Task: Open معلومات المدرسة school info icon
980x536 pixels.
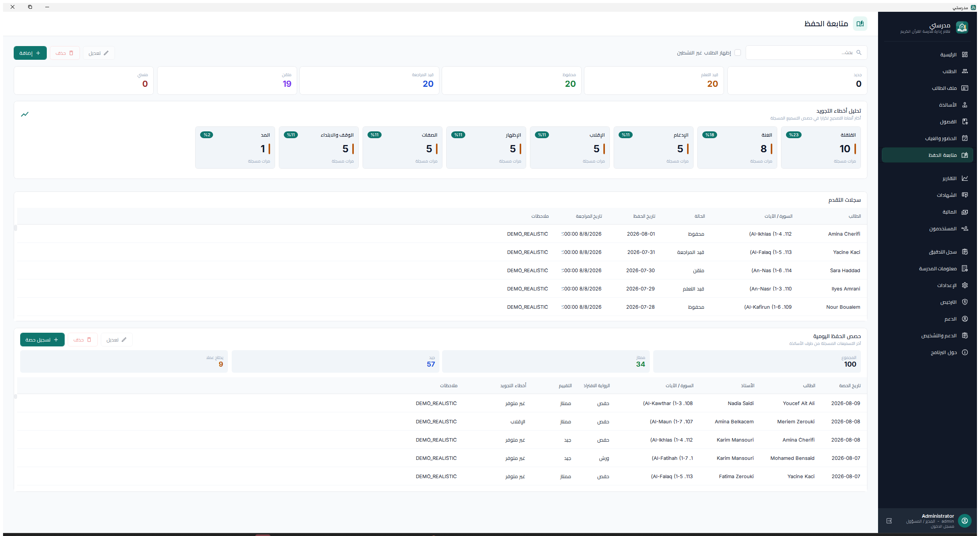Action: (964, 268)
